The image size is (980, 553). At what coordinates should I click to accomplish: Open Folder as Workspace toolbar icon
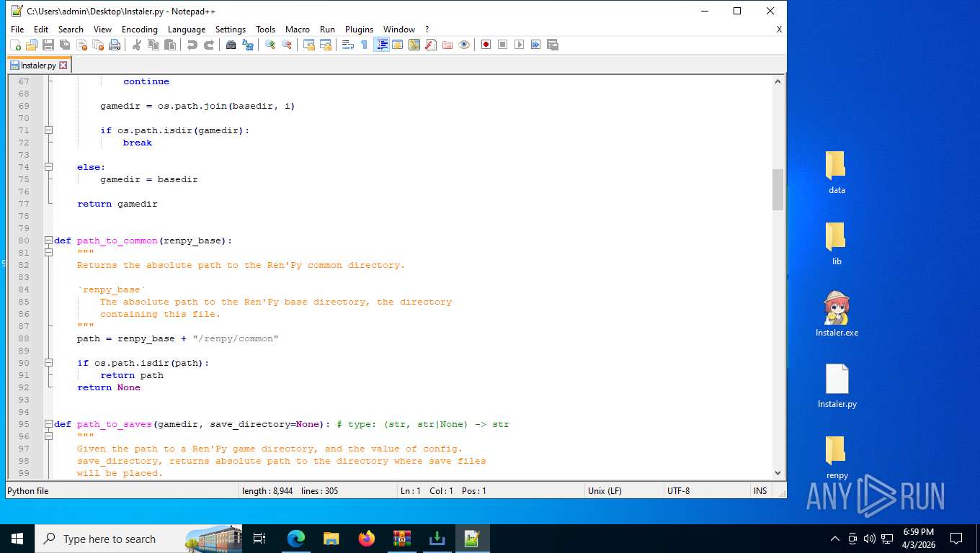pos(447,45)
